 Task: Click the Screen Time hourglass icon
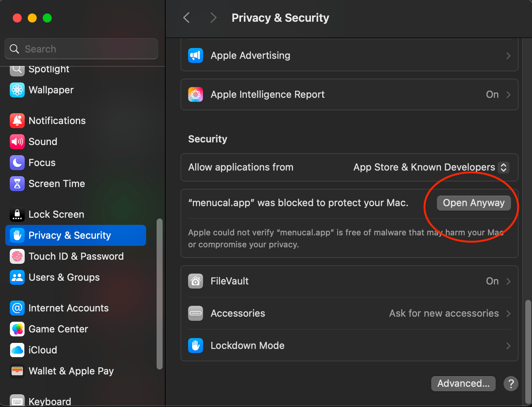[17, 184]
